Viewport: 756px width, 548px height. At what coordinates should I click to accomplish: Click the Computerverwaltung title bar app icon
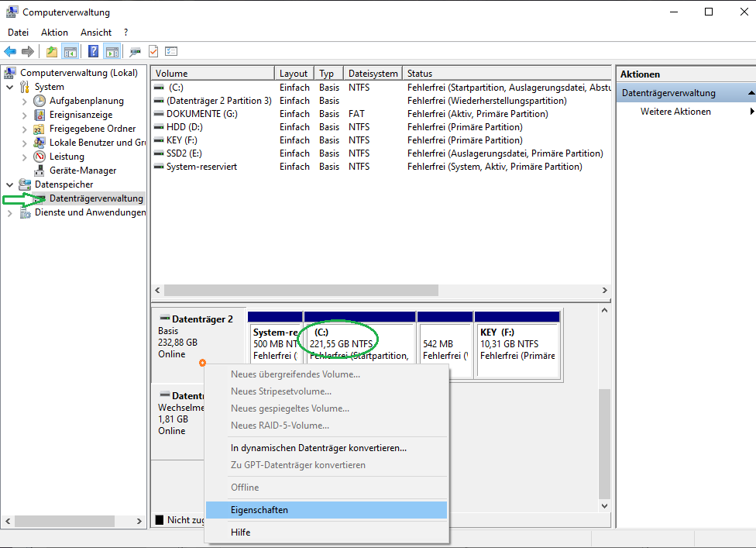pyautogui.click(x=12, y=12)
